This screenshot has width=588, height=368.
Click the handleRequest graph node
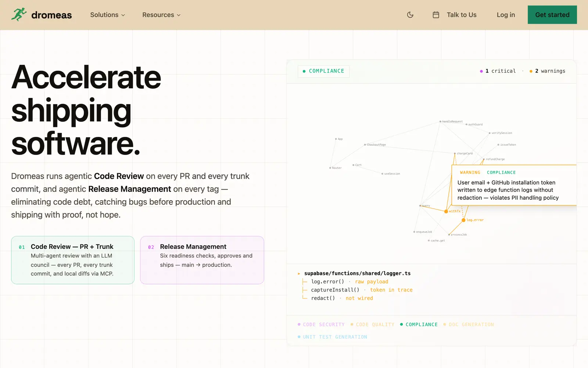pos(440,121)
